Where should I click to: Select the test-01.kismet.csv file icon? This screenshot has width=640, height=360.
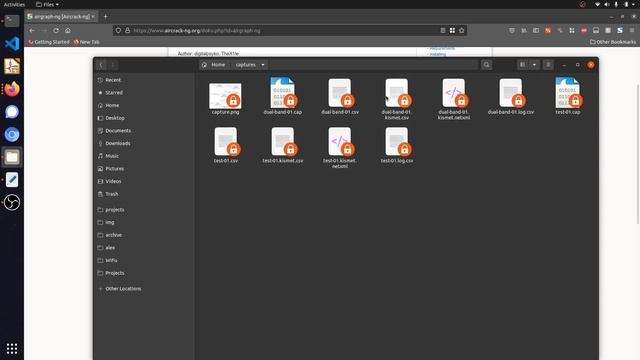tap(282, 141)
